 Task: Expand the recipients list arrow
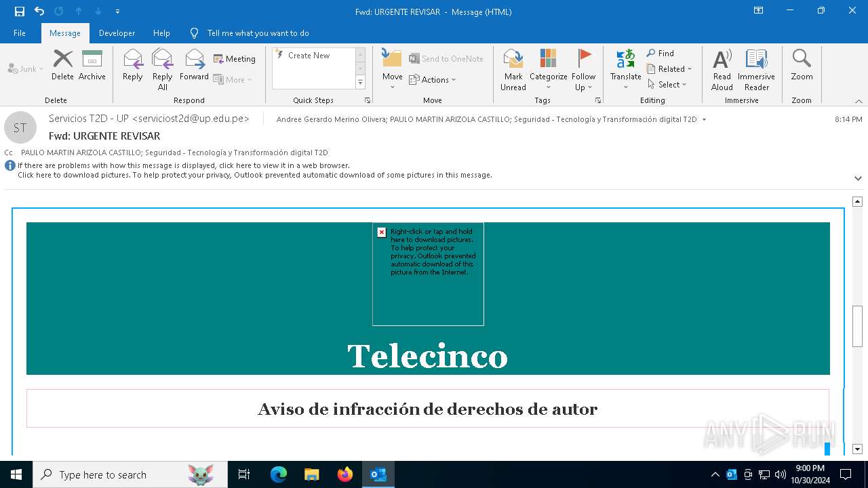tap(704, 120)
